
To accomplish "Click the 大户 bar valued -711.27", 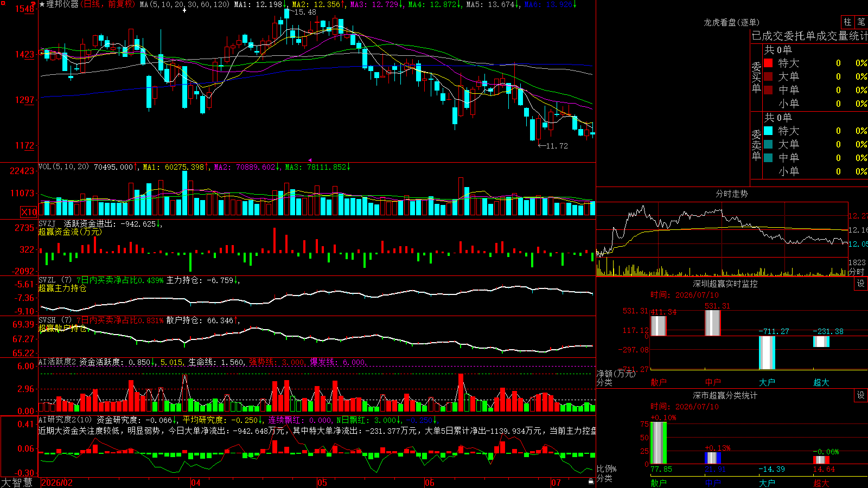I will (x=767, y=352).
